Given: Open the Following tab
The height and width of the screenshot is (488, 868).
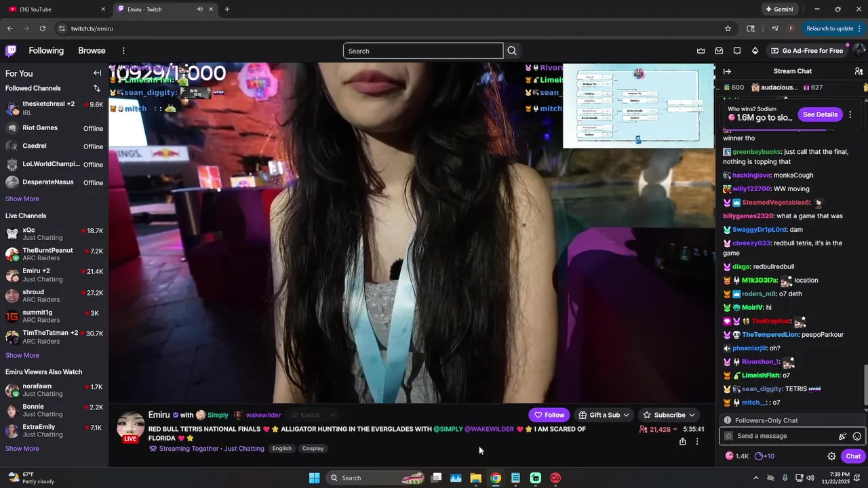Looking at the screenshot, I should [46, 51].
